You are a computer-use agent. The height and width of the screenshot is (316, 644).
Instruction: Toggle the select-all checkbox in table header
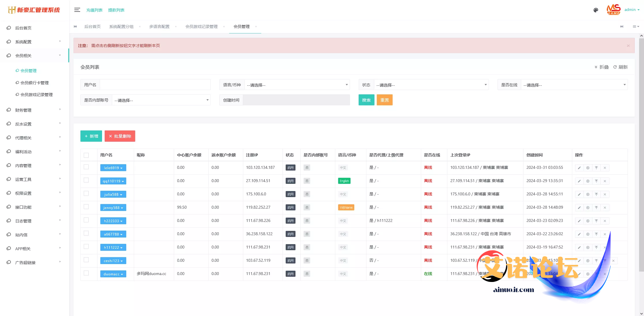point(86,155)
